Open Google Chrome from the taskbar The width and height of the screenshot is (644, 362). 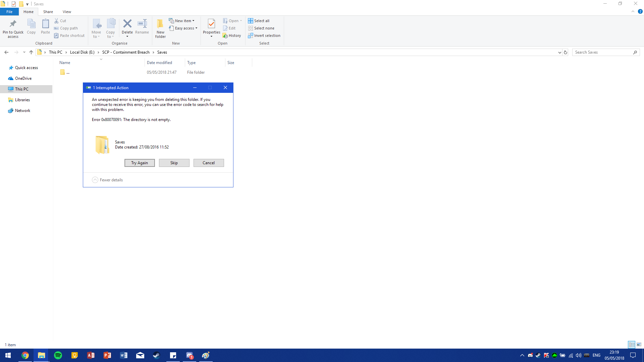(x=25, y=355)
